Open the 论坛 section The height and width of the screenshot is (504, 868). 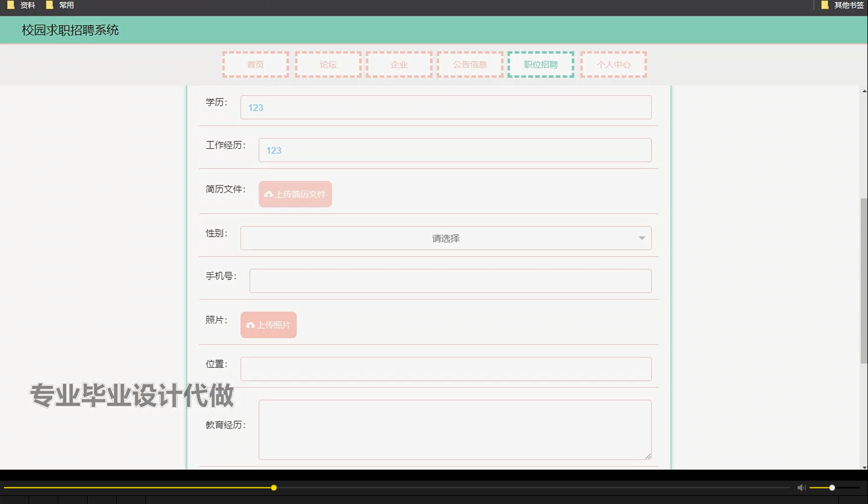point(327,64)
